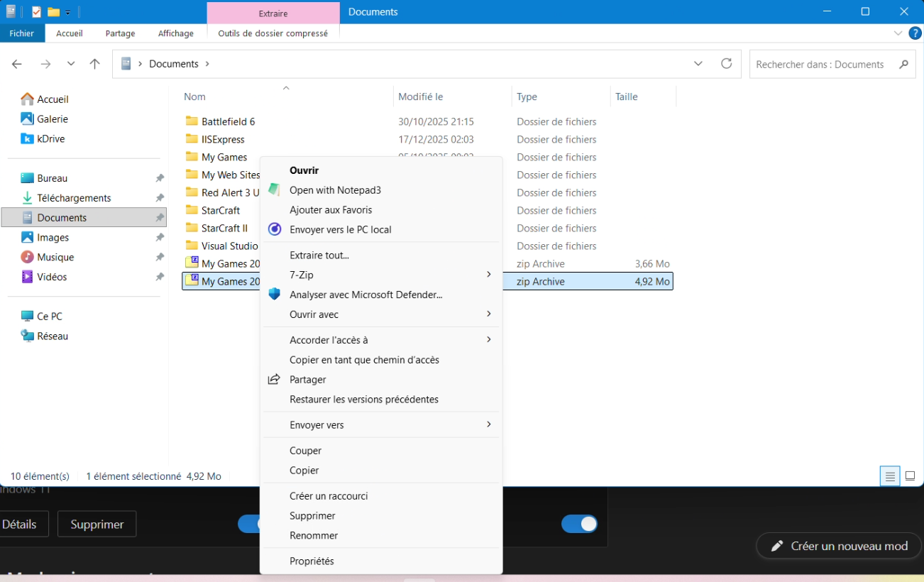Go up one folder level
The width and height of the screenshot is (924, 582).
point(94,64)
